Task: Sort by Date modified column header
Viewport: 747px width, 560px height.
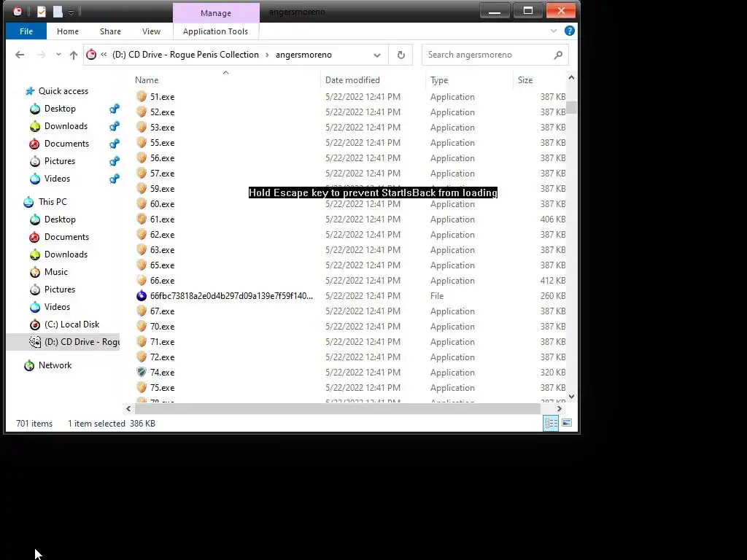Action: (352, 80)
